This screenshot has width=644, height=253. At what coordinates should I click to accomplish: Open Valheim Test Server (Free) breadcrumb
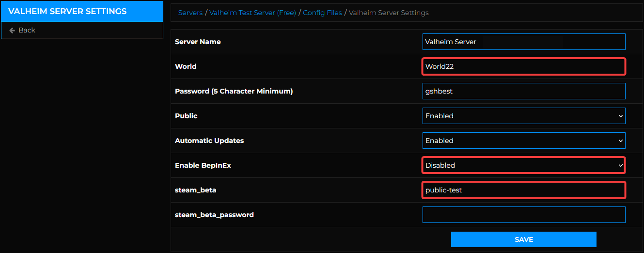click(x=252, y=13)
